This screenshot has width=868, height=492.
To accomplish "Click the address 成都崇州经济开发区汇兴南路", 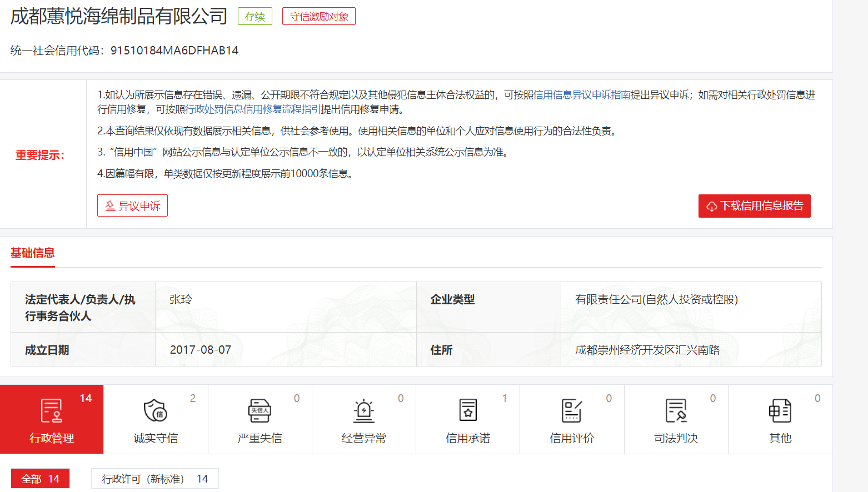I will pos(647,350).
